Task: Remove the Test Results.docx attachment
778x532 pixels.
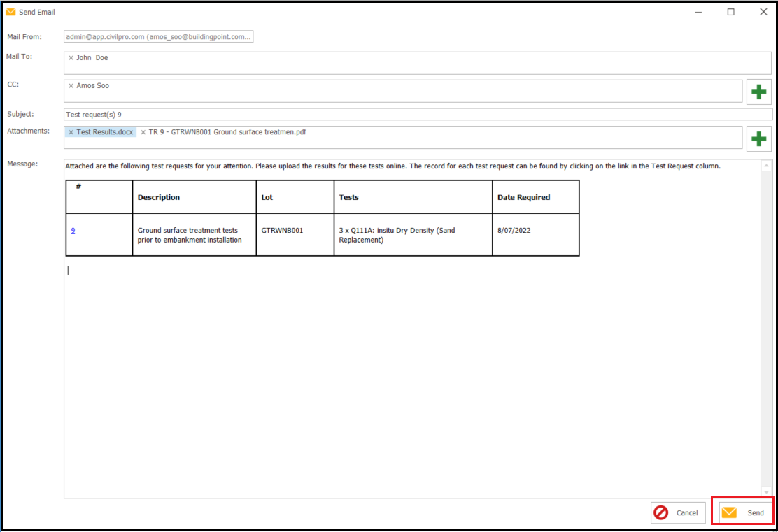Action: click(x=71, y=132)
